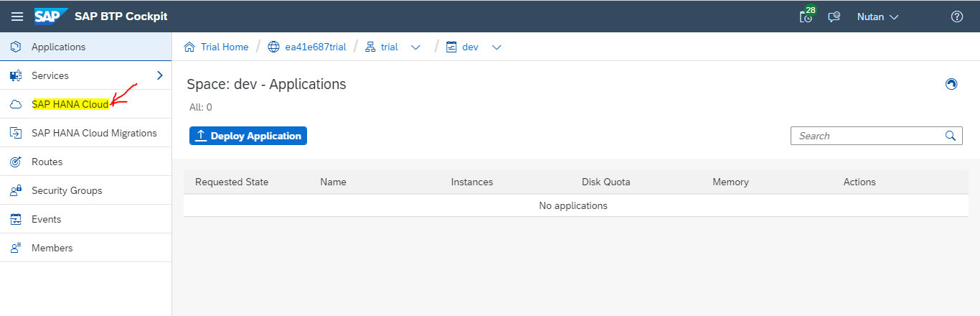980x316 pixels.
Task: Open ea41e687trial breadcrumb link
Action: 316,47
